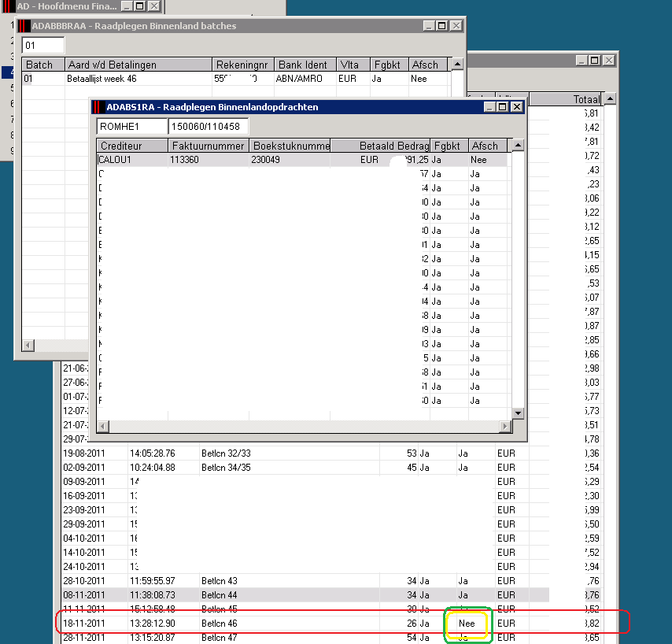
Task: Click the Bank Ident column header
Action: [305, 65]
